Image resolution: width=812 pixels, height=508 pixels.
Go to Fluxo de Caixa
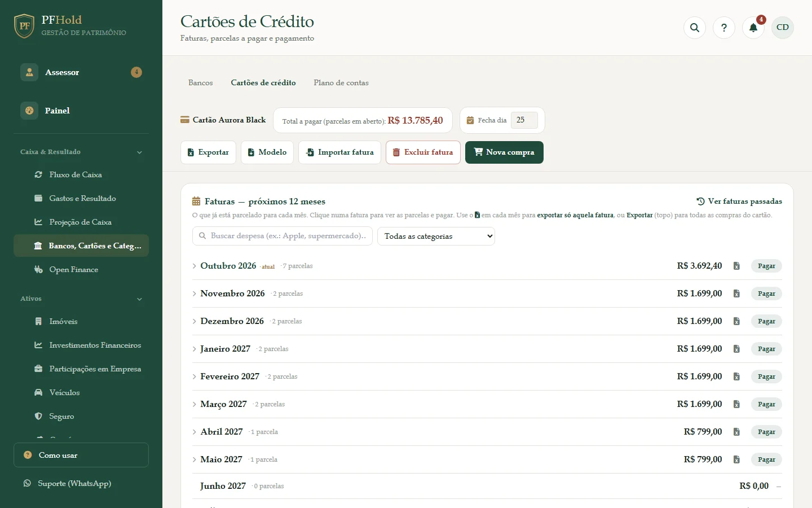click(81, 175)
